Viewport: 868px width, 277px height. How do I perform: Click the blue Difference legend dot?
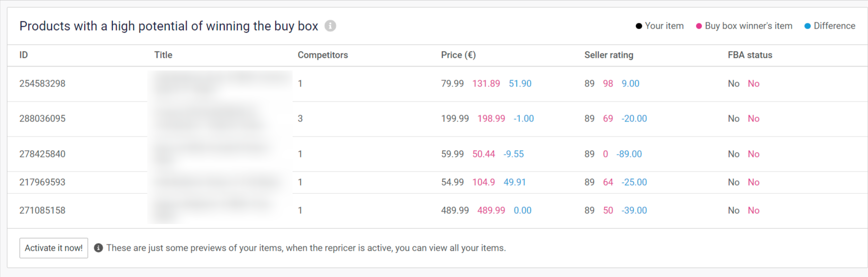click(x=807, y=26)
